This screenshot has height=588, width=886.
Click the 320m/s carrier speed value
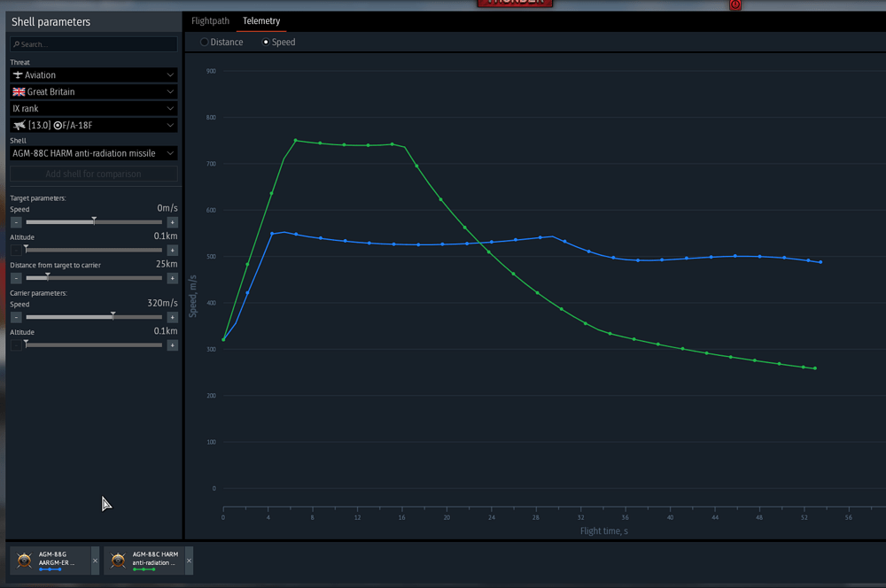[163, 304]
